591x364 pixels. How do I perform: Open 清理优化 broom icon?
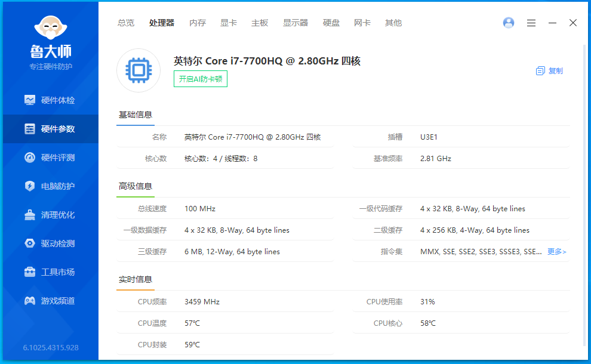(x=29, y=215)
